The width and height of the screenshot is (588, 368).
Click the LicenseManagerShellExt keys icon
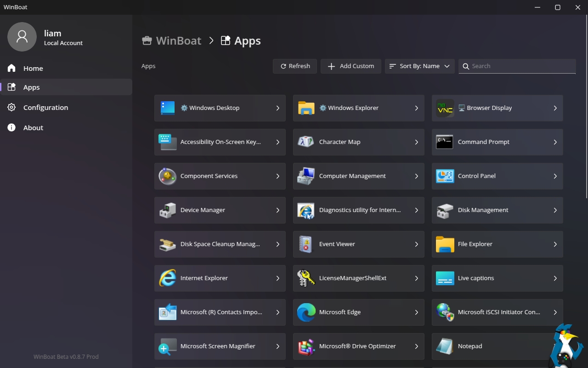[306, 278]
